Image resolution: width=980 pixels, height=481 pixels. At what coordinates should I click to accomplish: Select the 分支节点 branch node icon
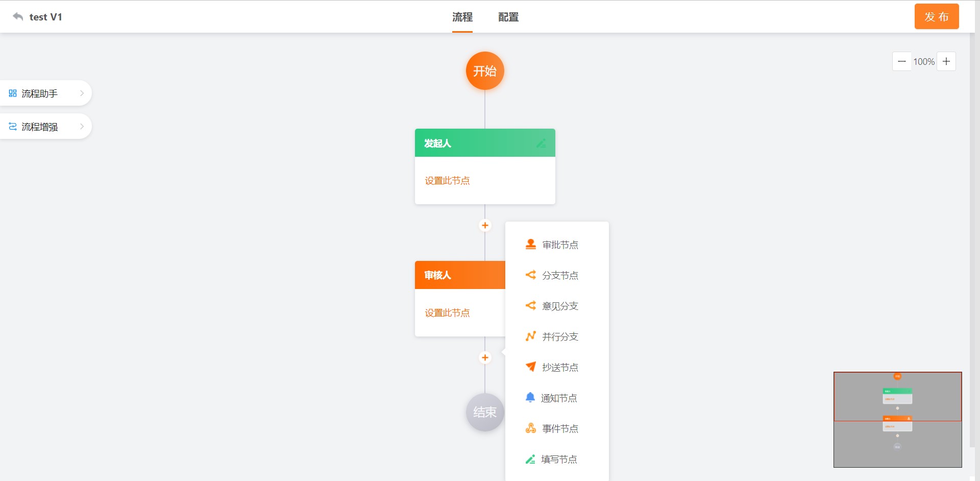coord(530,275)
